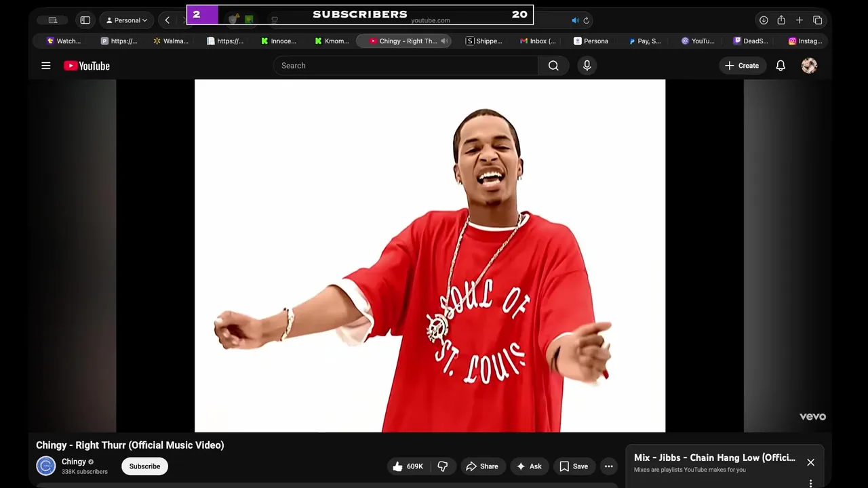Open Chingy channel avatar
The width and height of the screenshot is (868, 488).
(x=45, y=466)
